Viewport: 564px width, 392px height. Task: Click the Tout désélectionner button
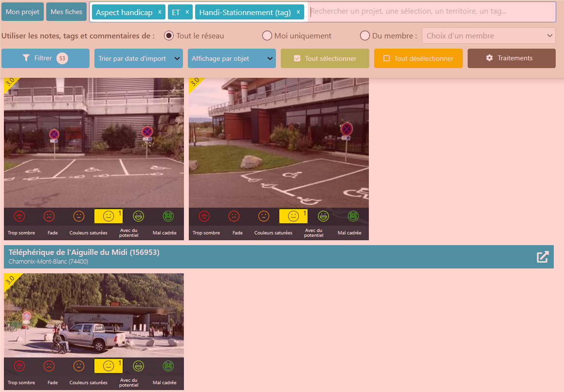(x=418, y=58)
